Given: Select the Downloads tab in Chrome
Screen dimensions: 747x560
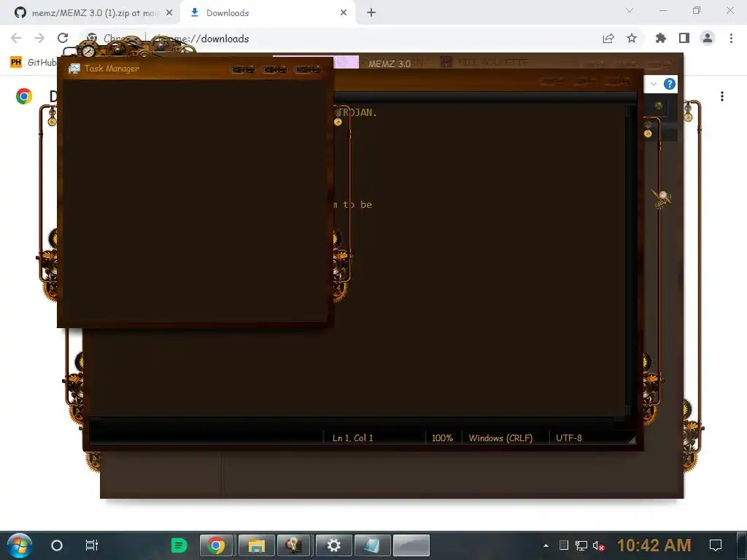Looking at the screenshot, I should click(x=267, y=13).
